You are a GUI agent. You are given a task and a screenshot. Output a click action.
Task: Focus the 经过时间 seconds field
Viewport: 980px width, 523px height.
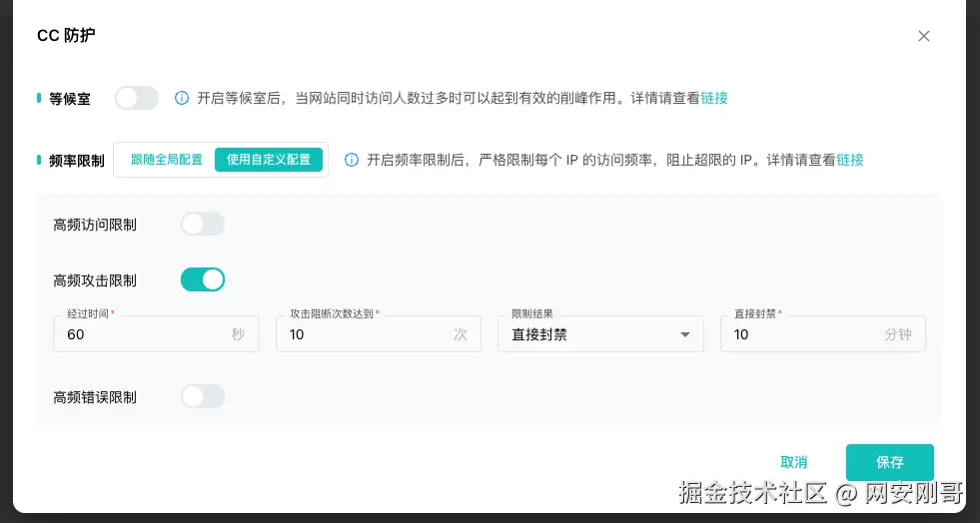(x=156, y=334)
